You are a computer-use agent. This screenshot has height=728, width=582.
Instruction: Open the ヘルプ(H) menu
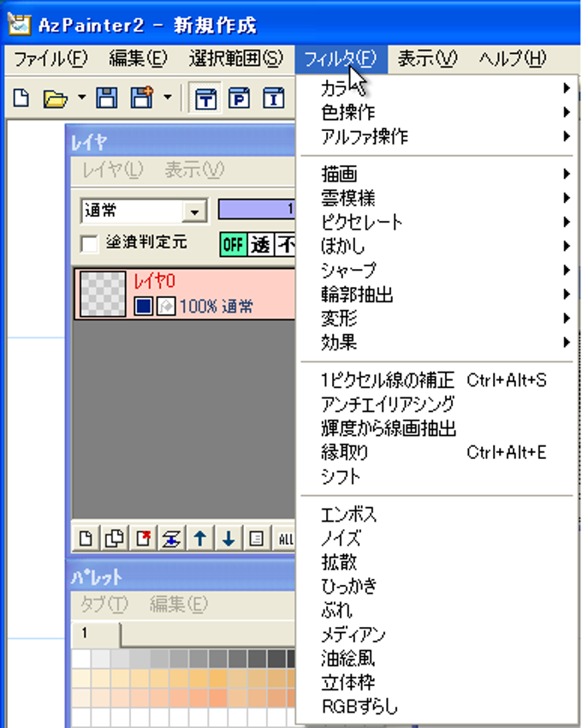[x=513, y=59]
